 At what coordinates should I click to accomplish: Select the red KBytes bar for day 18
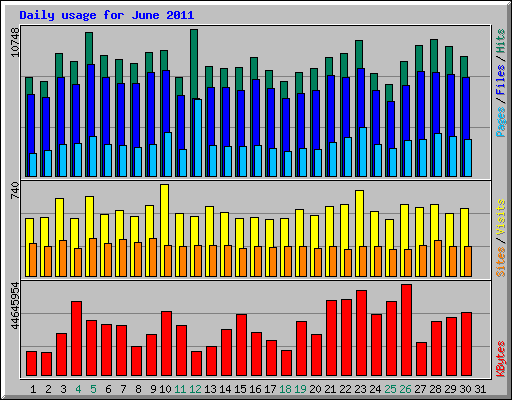pyautogui.click(x=286, y=363)
